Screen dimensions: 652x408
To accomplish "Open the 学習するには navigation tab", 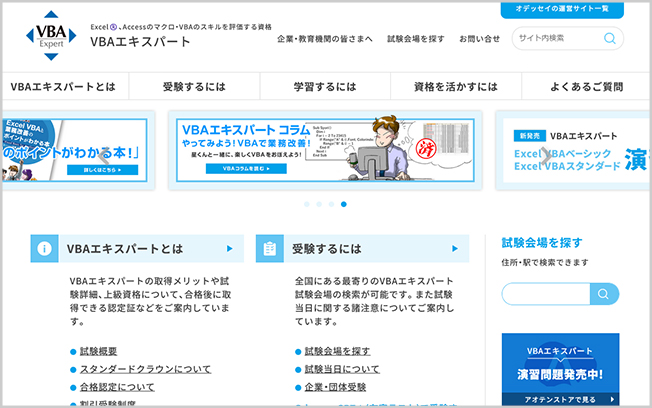I will pyautogui.click(x=325, y=87).
